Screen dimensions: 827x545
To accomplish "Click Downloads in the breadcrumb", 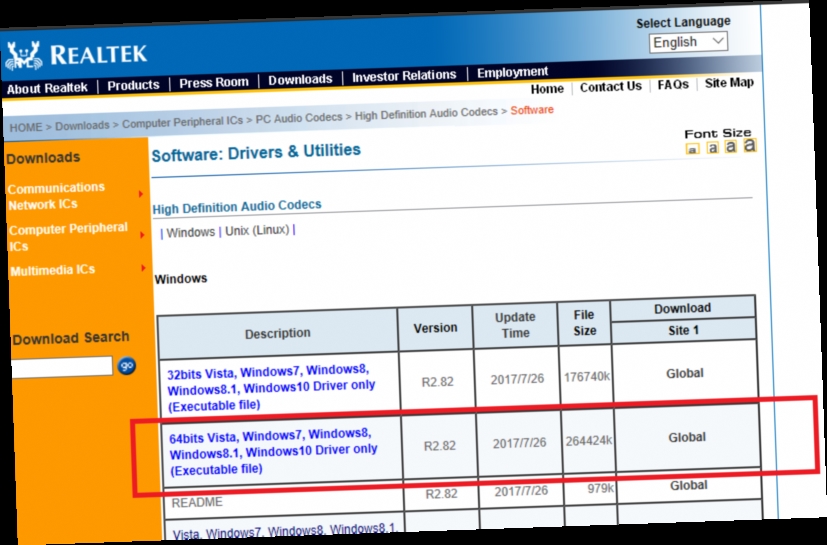I will [82, 126].
